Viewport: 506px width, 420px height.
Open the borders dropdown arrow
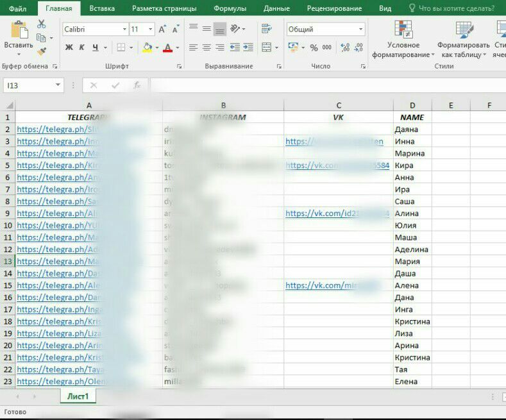pos(131,47)
